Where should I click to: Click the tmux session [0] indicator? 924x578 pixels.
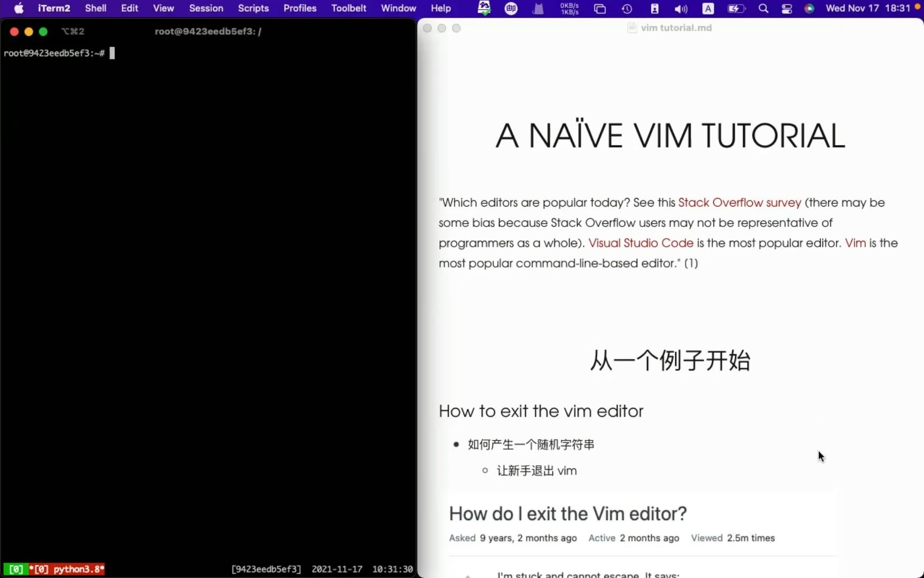click(16, 569)
